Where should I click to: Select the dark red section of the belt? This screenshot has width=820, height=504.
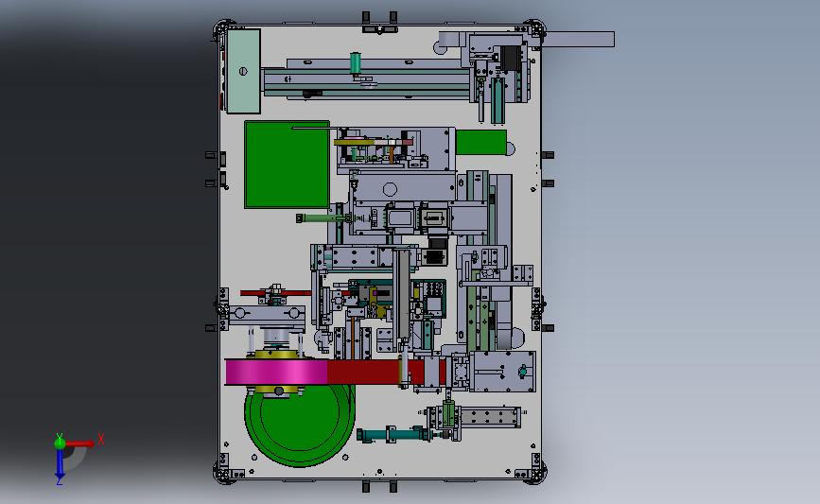(x=363, y=372)
